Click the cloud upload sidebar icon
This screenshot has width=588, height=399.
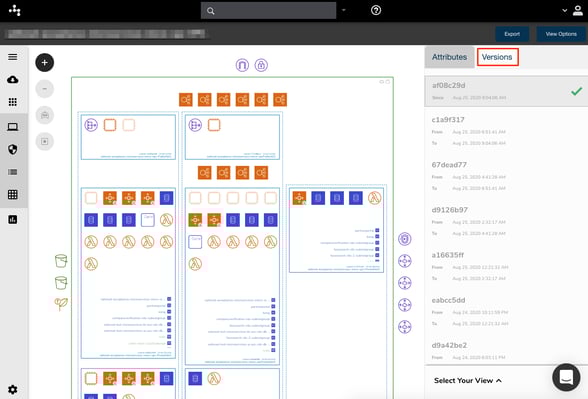tap(13, 80)
